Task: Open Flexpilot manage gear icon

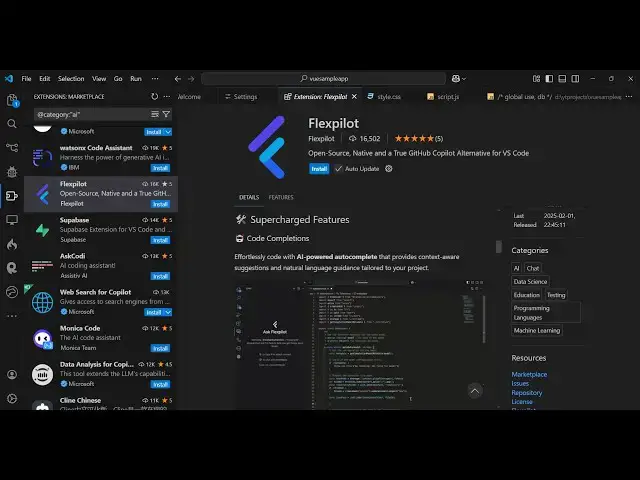Action: 389,169
